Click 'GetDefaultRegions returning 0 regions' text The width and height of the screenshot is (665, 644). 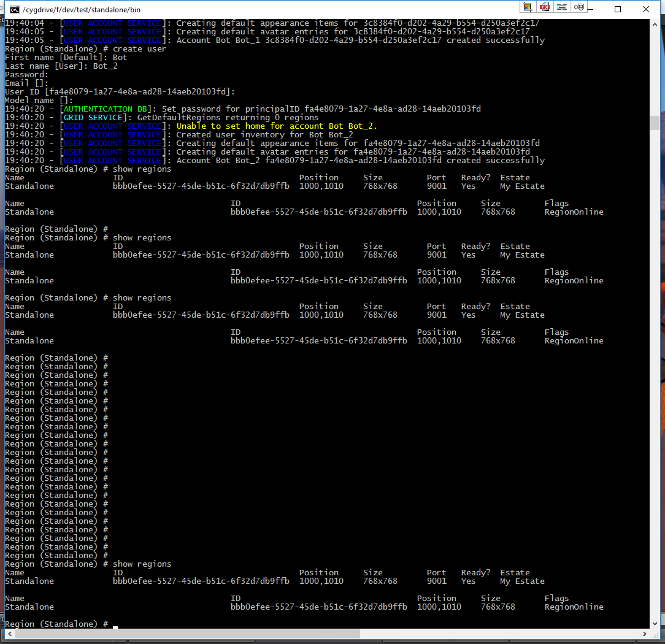coord(228,117)
